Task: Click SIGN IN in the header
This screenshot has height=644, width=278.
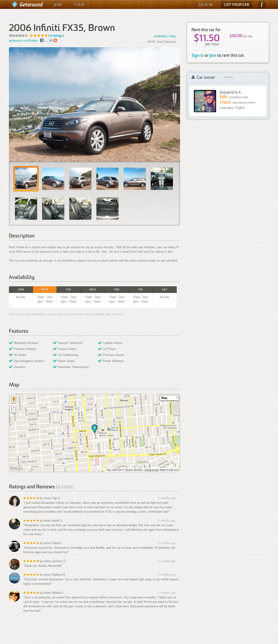Action: (205, 4)
